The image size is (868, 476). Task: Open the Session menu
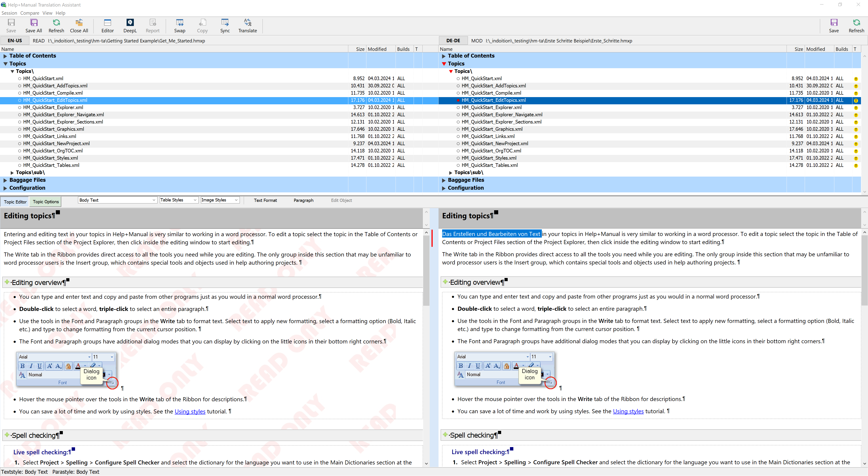pos(9,13)
